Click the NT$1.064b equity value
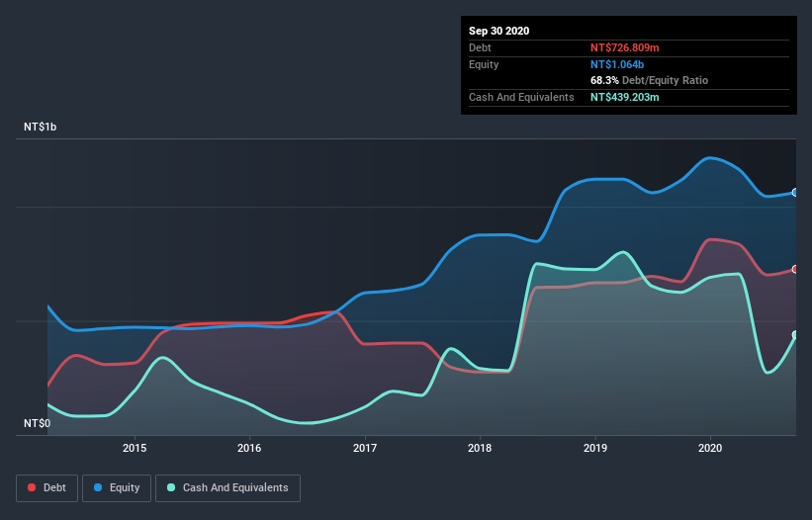The image size is (812, 520). click(x=617, y=64)
